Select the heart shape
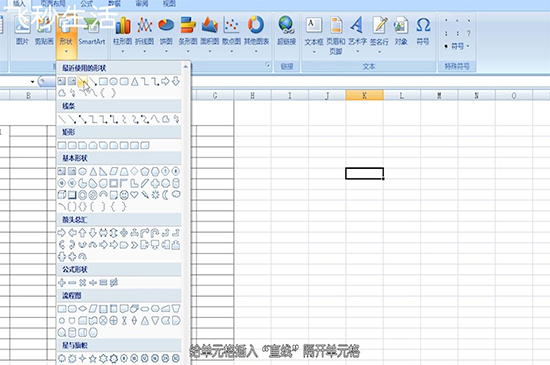550x365 pixels. click(x=134, y=195)
